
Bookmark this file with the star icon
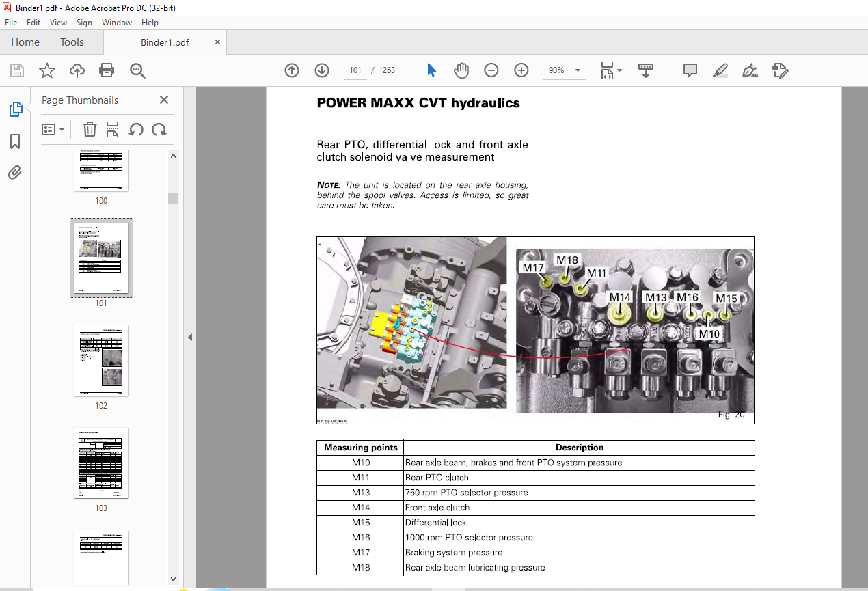click(47, 70)
